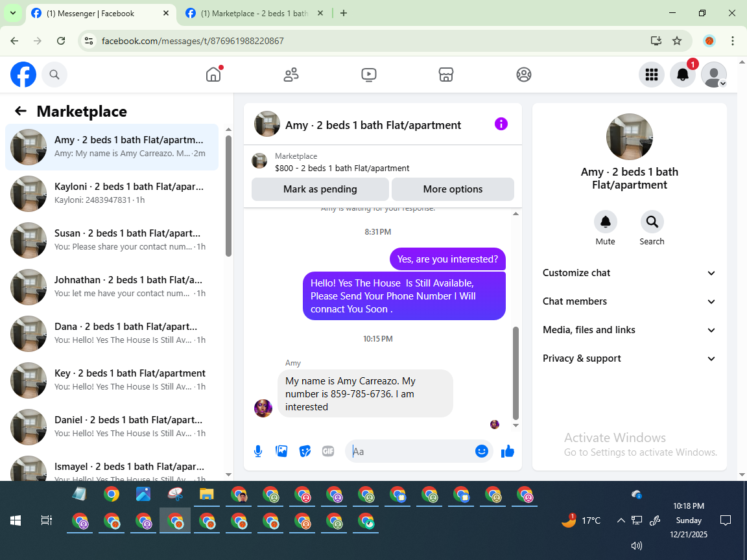This screenshot has height=560, width=747.
Task: Open the Marketplace storefront icon
Action: pos(446,75)
